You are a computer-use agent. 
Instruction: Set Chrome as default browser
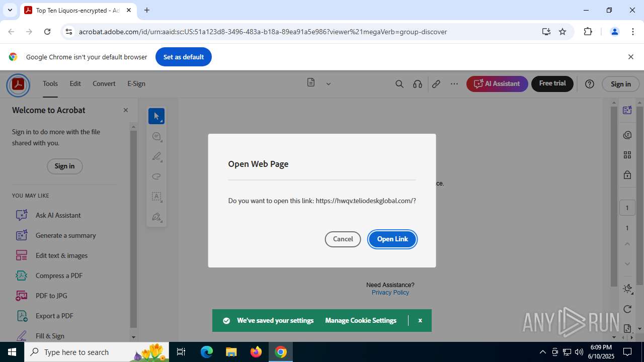click(184, 57)
